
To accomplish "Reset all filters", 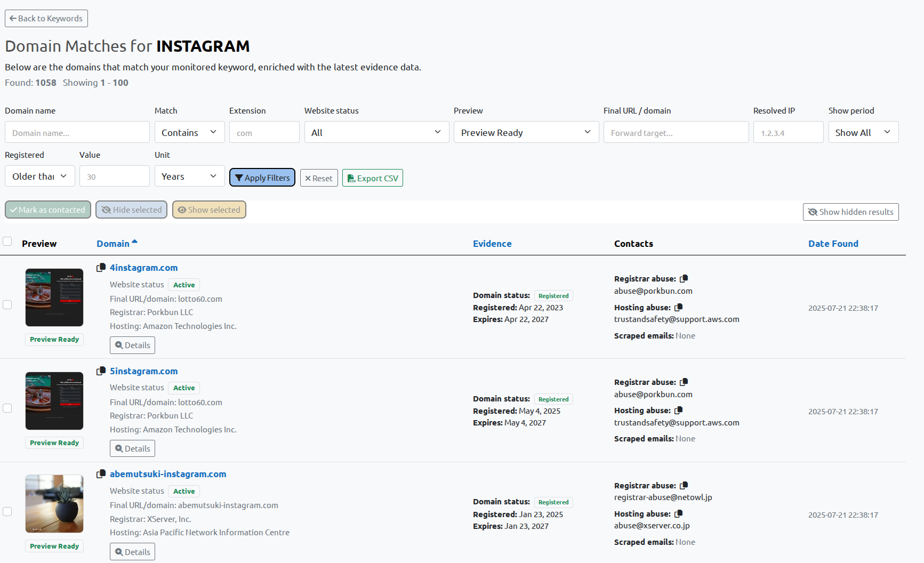I will coord(319,178).
